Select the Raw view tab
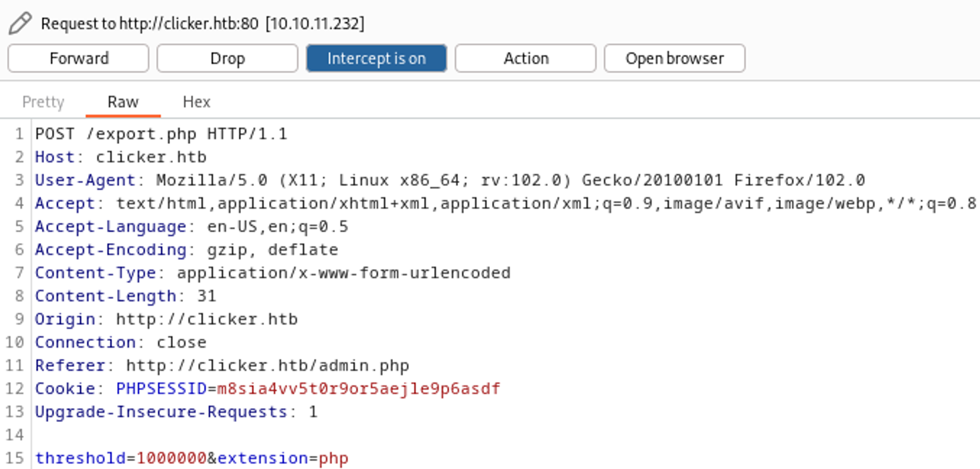Viewport: 980px width, 469px height. point(123,102)
